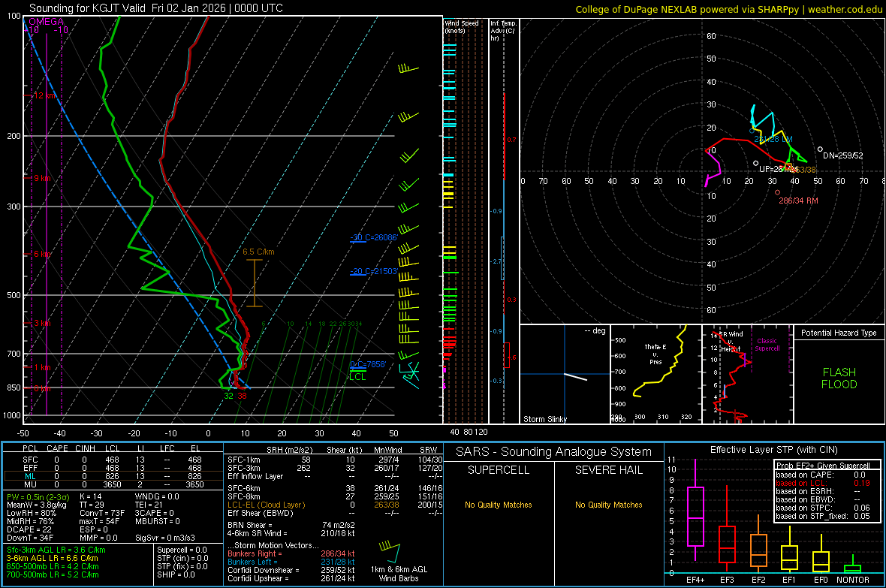Select the SFC parcel row
The image size is (886, 588).
coord(113,460)
